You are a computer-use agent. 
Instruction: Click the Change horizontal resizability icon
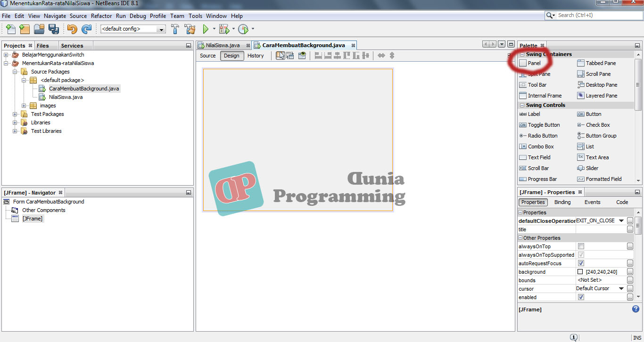coord(381,56)
